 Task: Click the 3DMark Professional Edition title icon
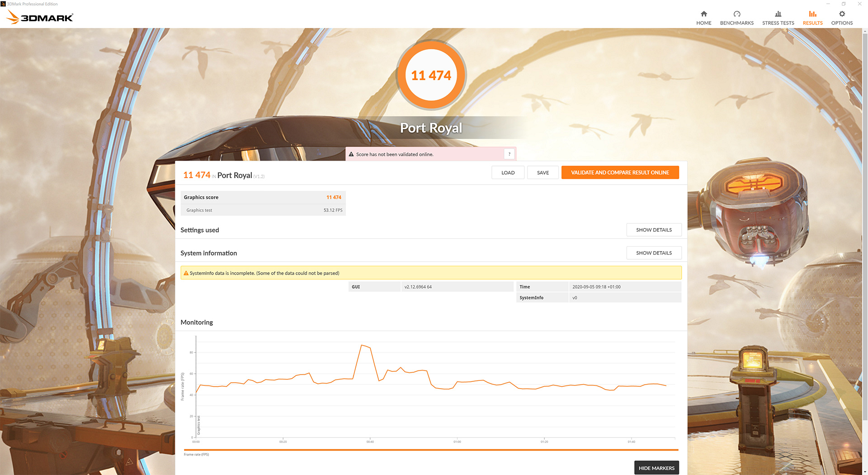[3, 4]
